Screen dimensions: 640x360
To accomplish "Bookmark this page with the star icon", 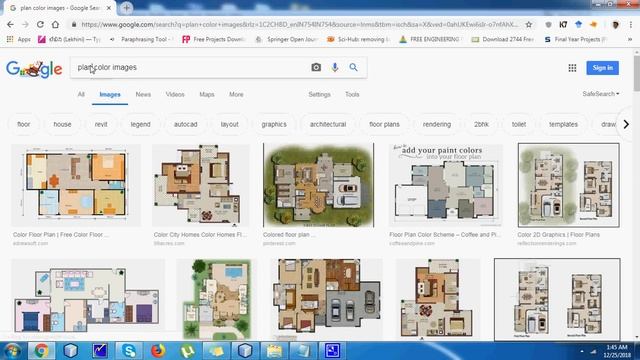I will [529, 24].
